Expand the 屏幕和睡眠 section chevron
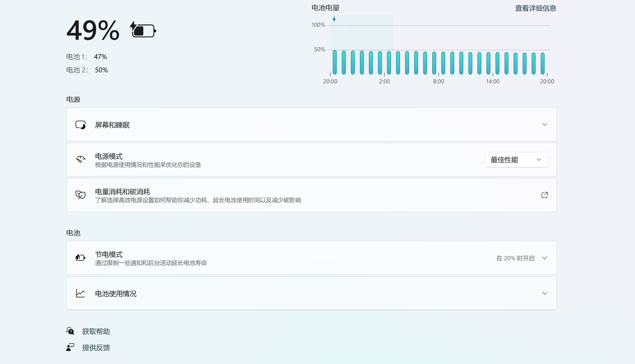This screenshot has height=364, width=635. click(544, 125)
